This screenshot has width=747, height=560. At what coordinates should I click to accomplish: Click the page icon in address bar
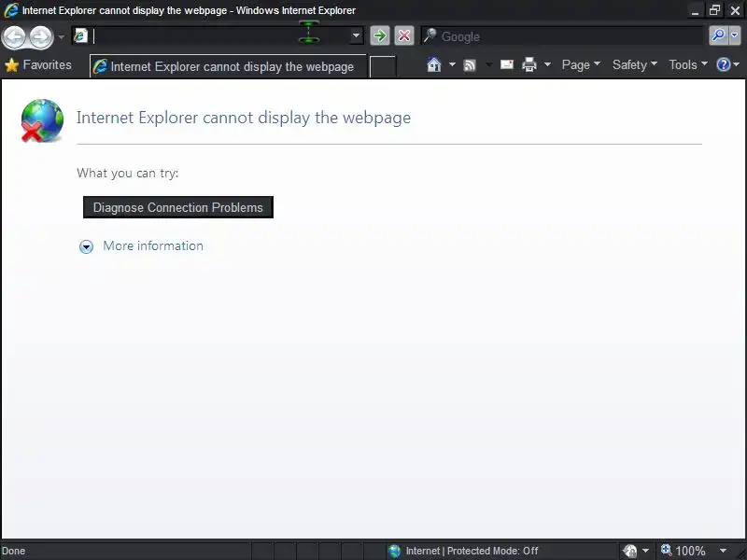tap(81, 35)
